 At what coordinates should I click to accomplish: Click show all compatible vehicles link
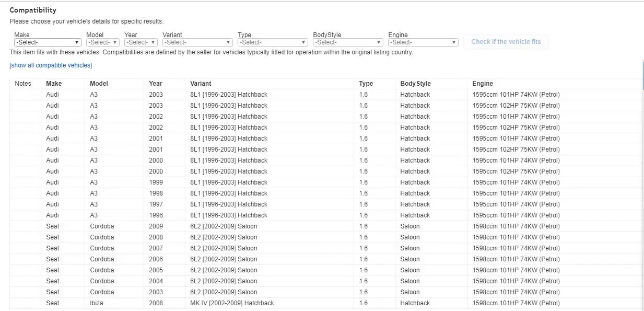tap(51, 65)
